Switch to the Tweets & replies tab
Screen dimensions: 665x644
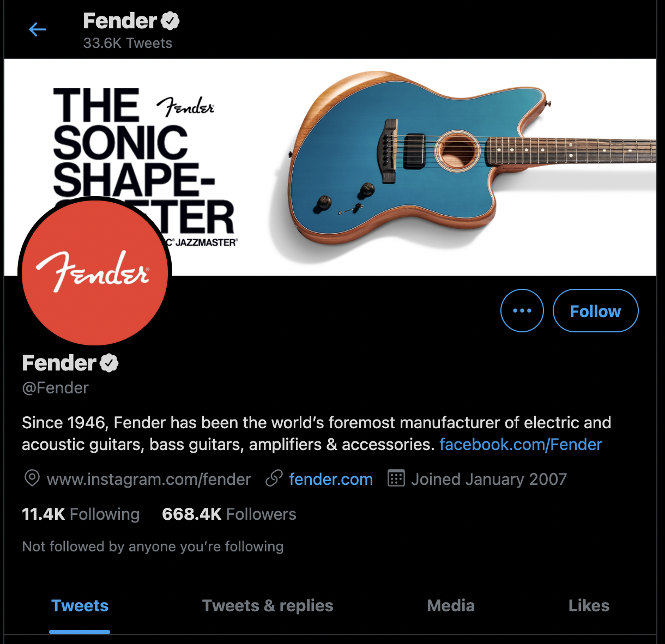coord(267,605)
